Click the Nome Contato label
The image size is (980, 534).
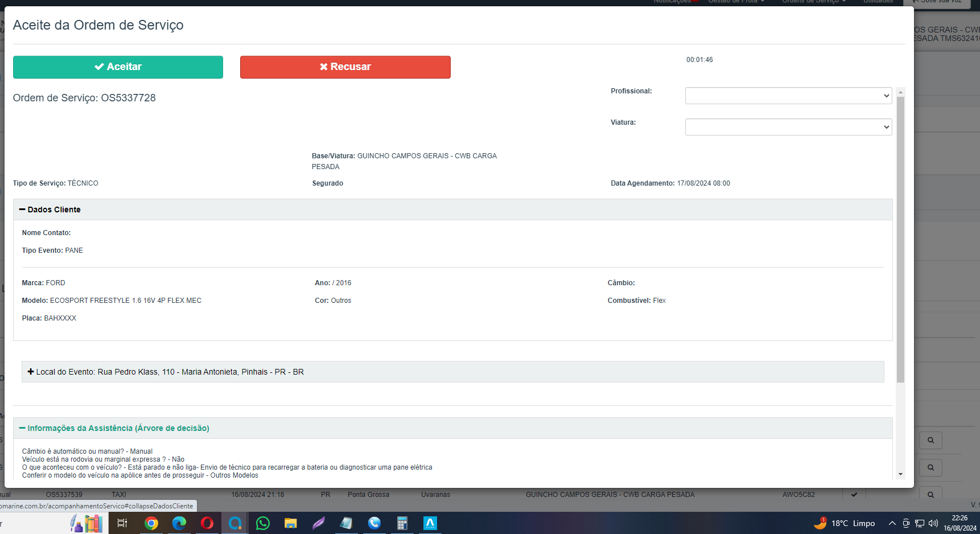click(x=46, y=233)
